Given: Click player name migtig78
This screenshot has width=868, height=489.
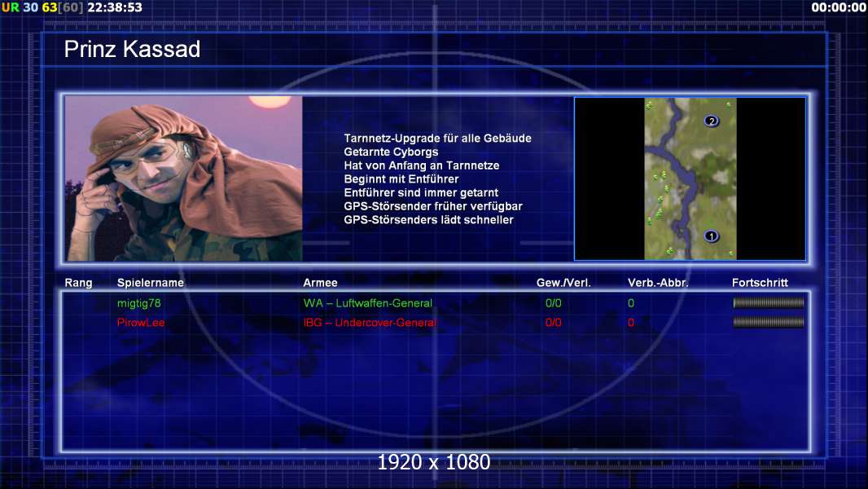Looking at the screenshot, I should [139, 303].
